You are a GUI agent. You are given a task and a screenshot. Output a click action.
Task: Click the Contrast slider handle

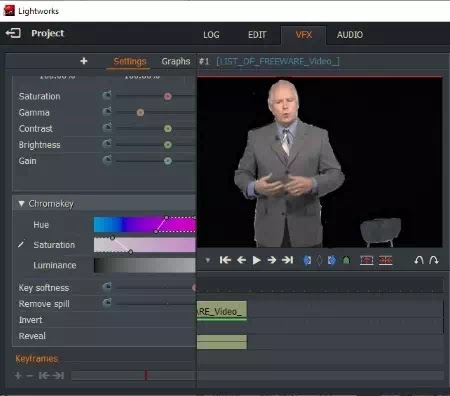[x=168, y=129]
